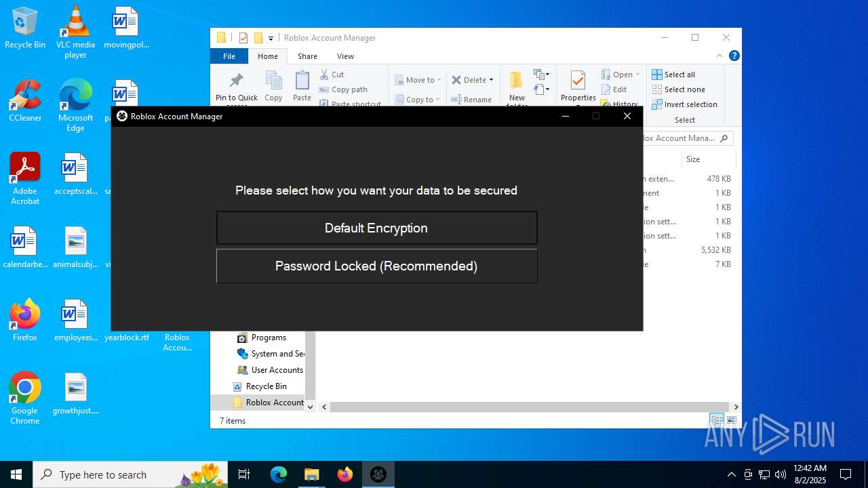Click the taskbar search box
Viewport: 868px width, 488px height.
coord(132,474)
